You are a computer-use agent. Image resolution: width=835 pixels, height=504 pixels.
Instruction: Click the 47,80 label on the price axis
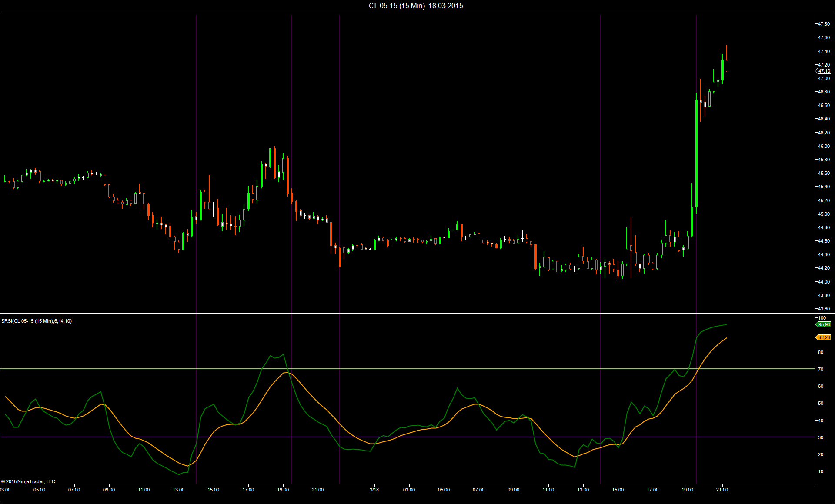pos(824,24)
